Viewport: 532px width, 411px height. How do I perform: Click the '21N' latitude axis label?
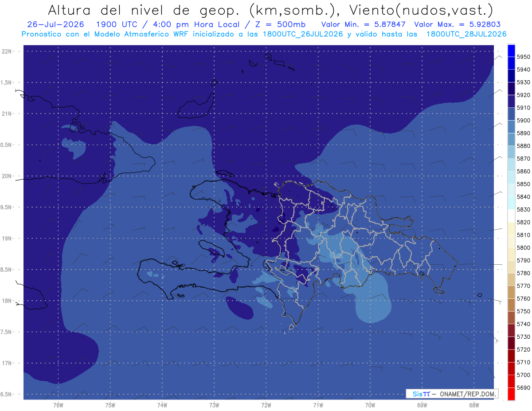pos(7,114)
